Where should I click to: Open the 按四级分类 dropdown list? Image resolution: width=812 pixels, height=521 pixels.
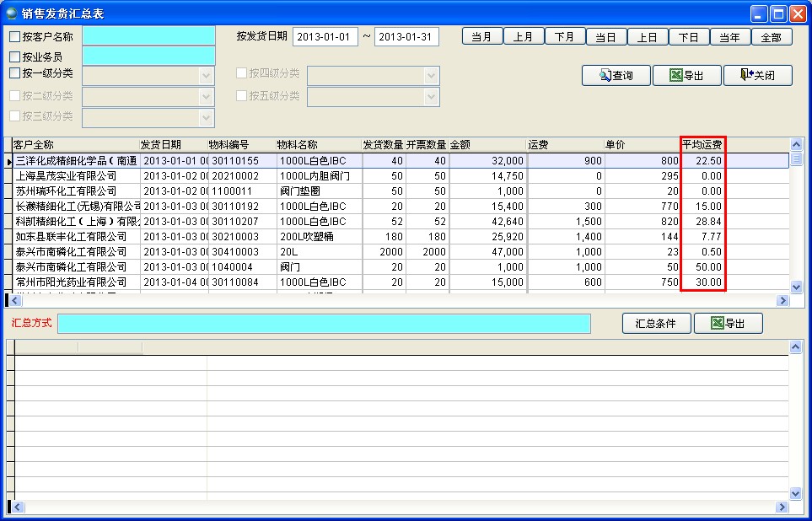[432, 76]
